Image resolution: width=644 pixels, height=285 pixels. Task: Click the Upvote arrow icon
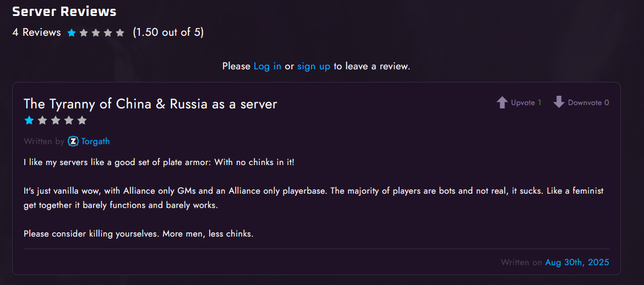click(x=502, y=102)
